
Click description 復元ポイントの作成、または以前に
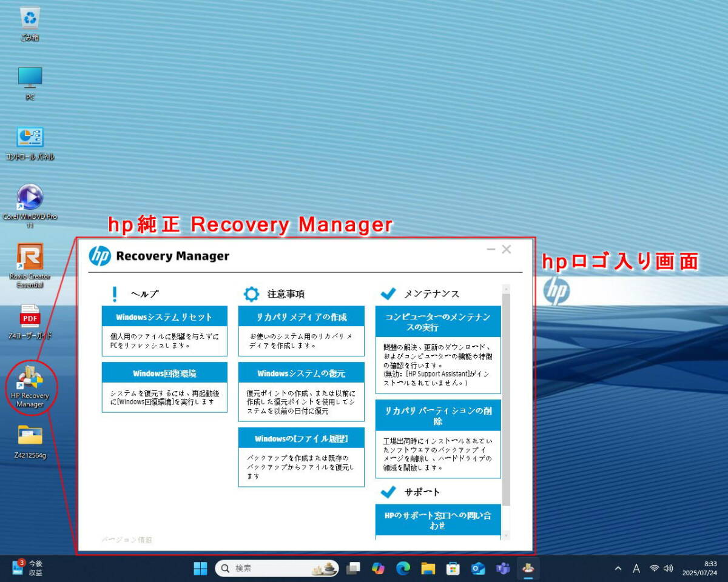[x=301, y=392]
